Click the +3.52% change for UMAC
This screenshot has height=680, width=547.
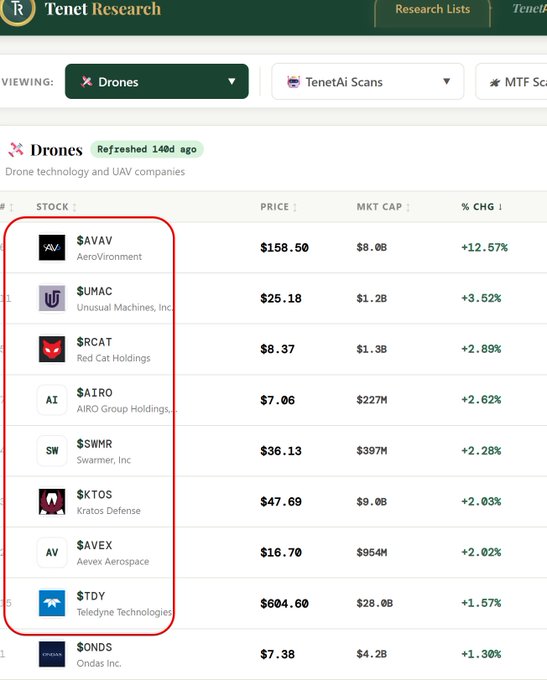pos(481,298)
